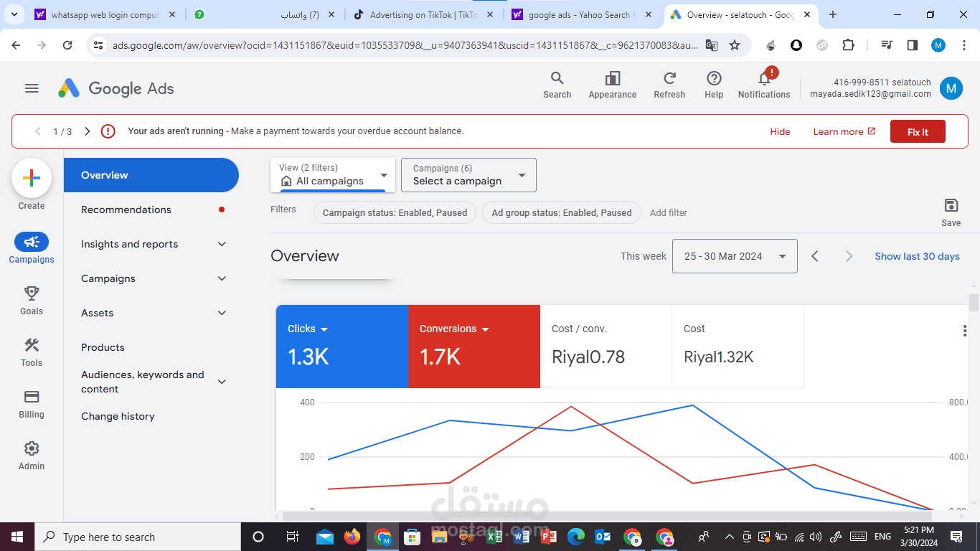Open Chrome media controls icon

(887, 45)
